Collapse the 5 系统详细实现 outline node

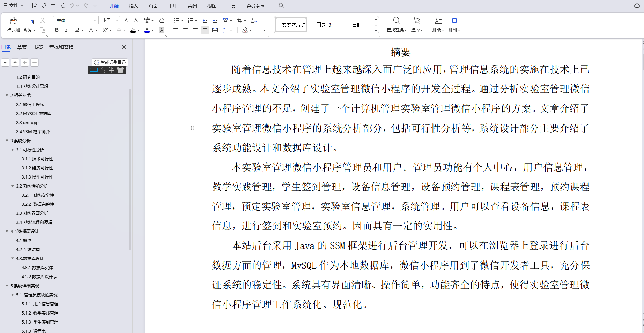pyautogui.click(x=7, y=286)
